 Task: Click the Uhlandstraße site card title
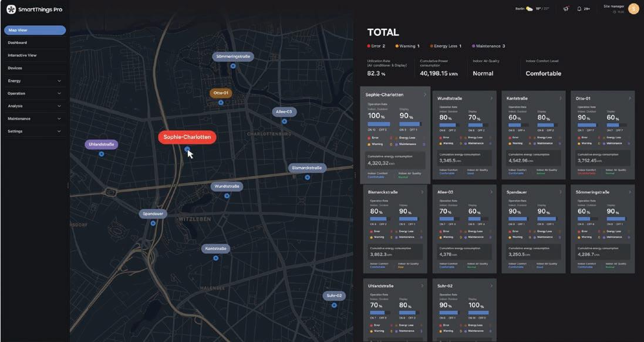pos(382,286)
